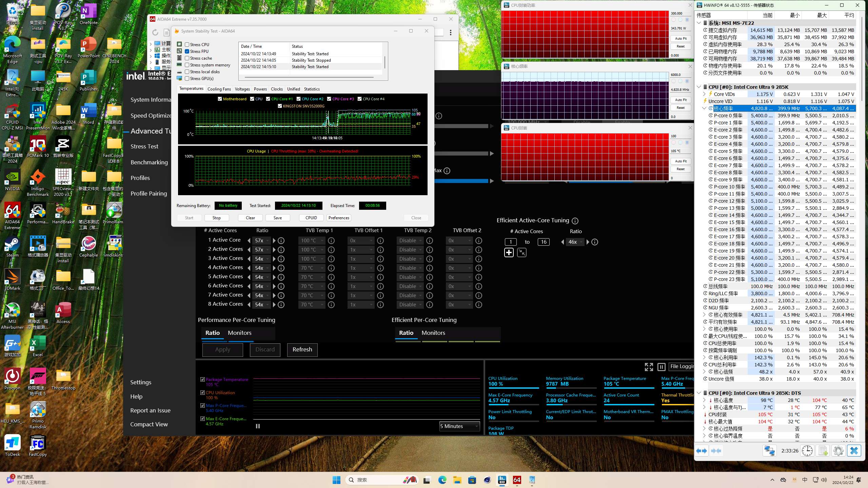Toggle the Motherboard temperature graph checkbox
This screenshot has height=488, width=868.
tap(220, 99)
